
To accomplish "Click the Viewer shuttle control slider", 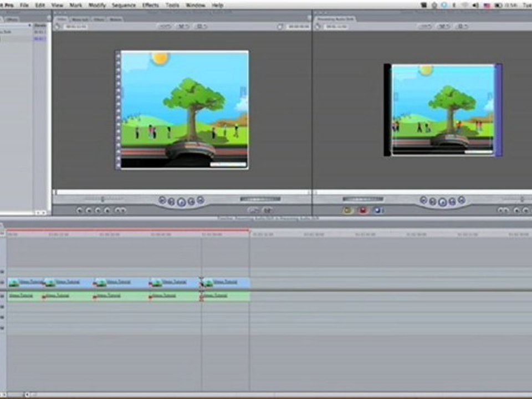I will 102,199.
